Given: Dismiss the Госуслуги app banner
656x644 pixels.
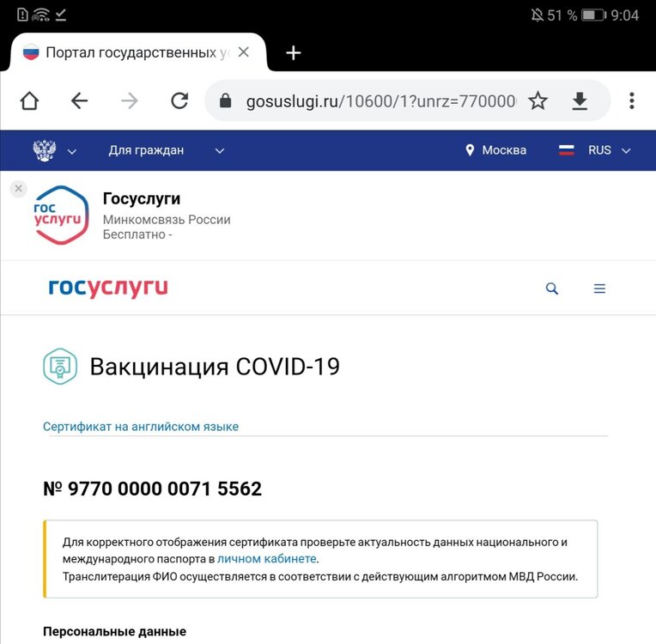Looking at the screenshot, I should coord(19,189).
